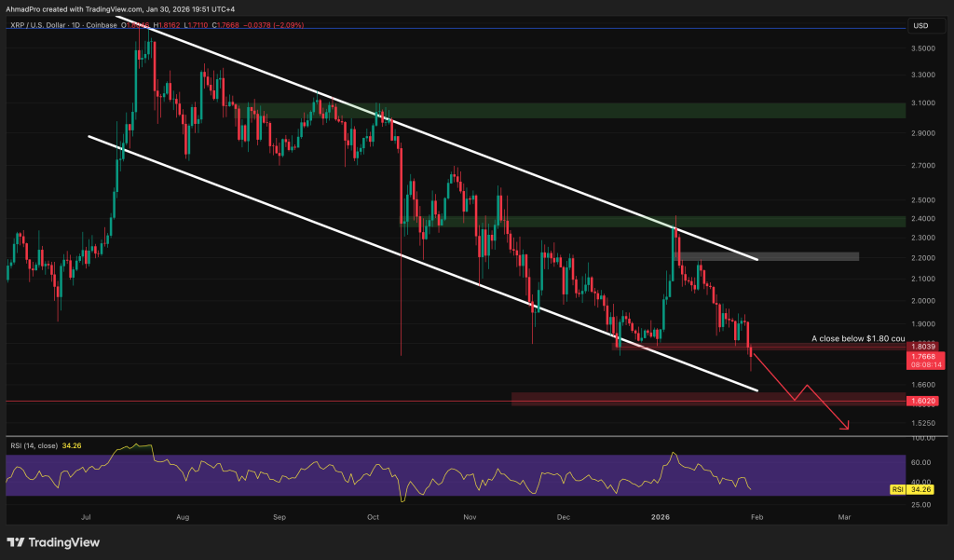The image size is (954, 560).
Task: Click the Oct label on time axis
Action: point(373,517)
